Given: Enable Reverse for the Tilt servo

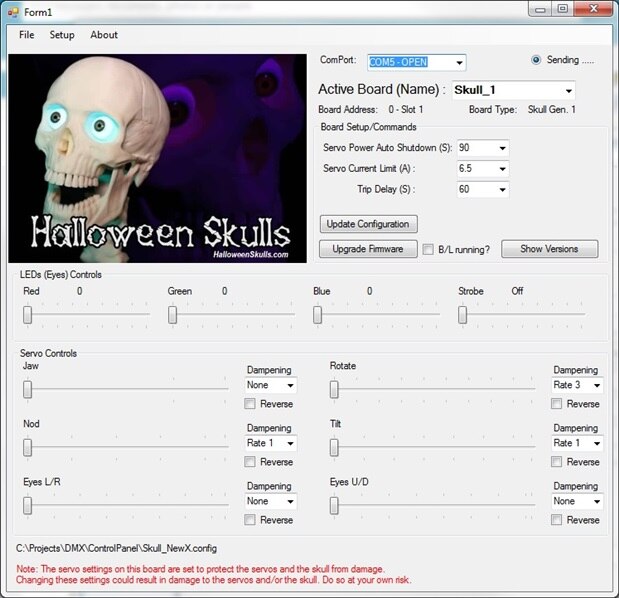Looking at the screenshot, I should (x=556, y=462).
